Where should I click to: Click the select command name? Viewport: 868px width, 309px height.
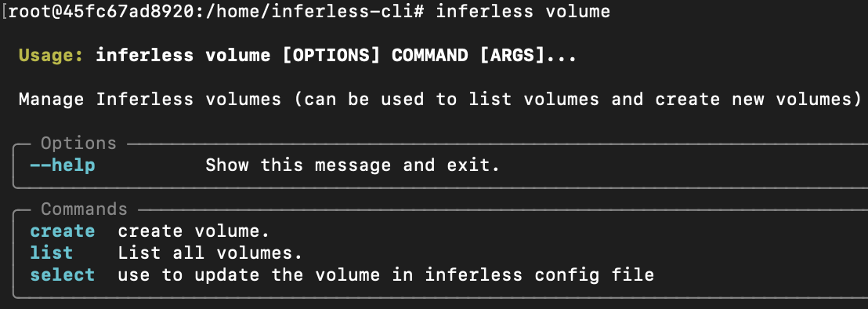click(x=63, y=274)
